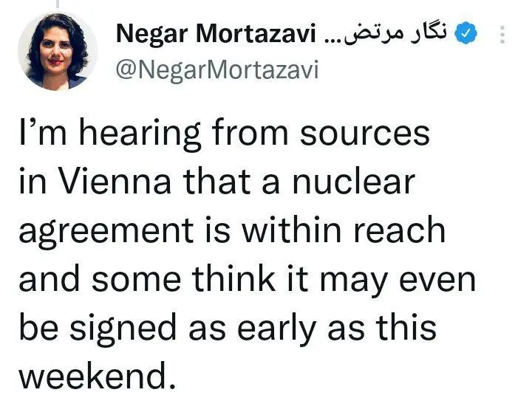The width and height of the screenshot is (532, 398).
Task: Click the words and some think
Action: tap(146, 279)
